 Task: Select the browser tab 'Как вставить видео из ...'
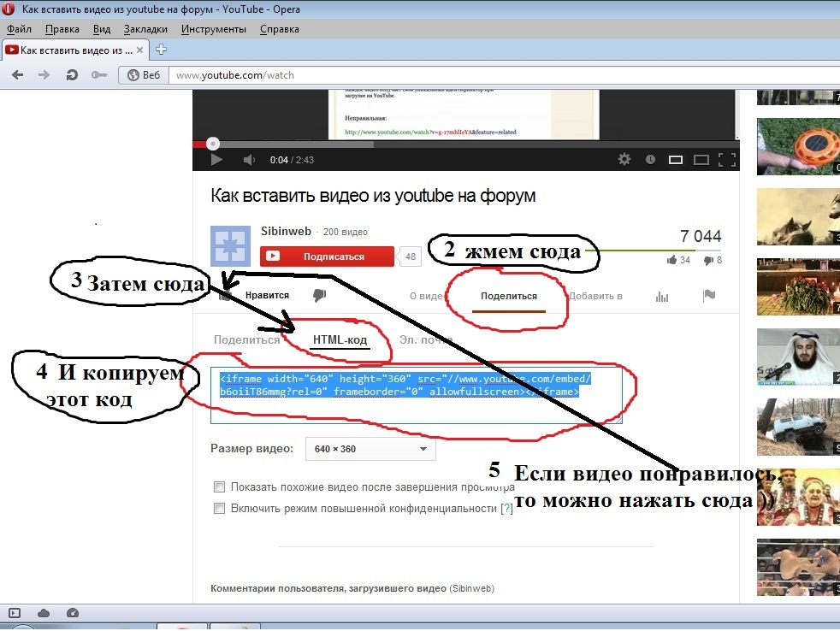pyautogui.click(x=74, y=50)
